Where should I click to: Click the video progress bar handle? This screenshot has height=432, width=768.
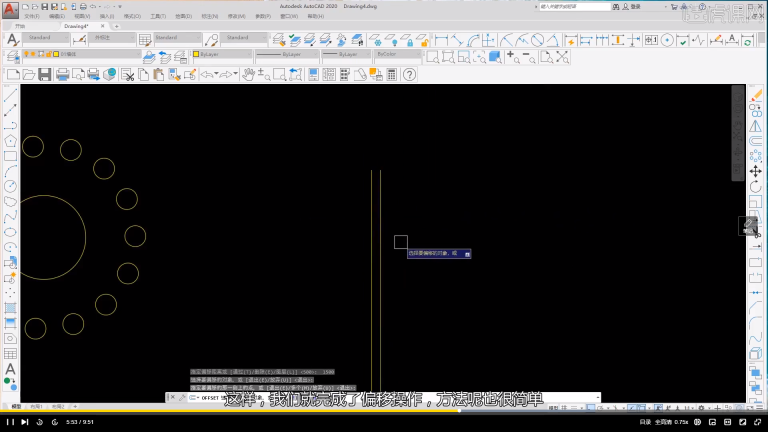459,410
